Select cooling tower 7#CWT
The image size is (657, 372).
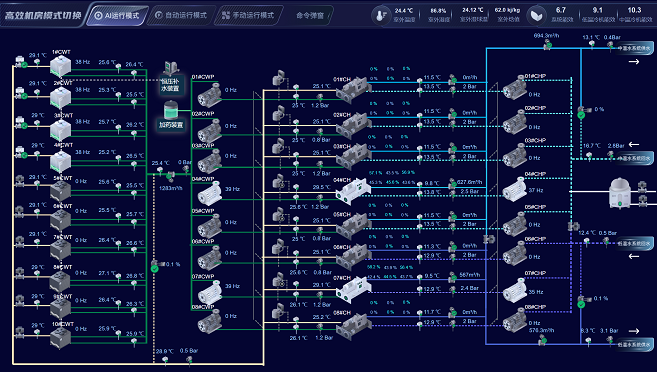60,249
